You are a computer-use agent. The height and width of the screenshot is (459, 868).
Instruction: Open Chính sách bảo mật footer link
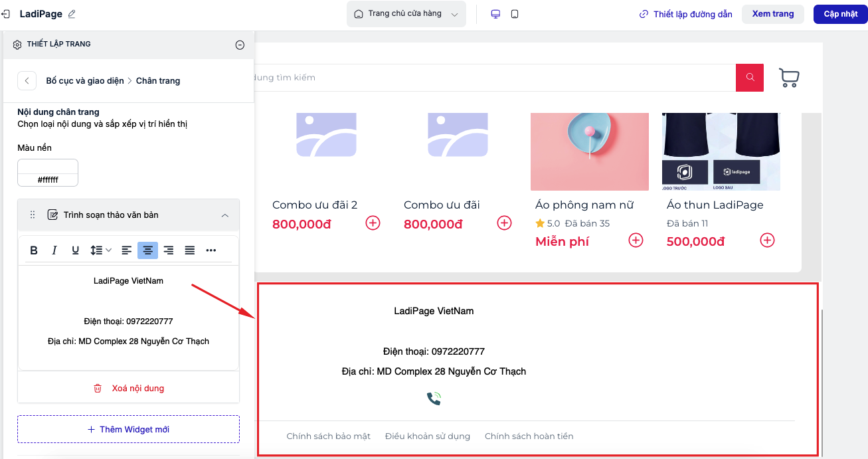point(329,436)
